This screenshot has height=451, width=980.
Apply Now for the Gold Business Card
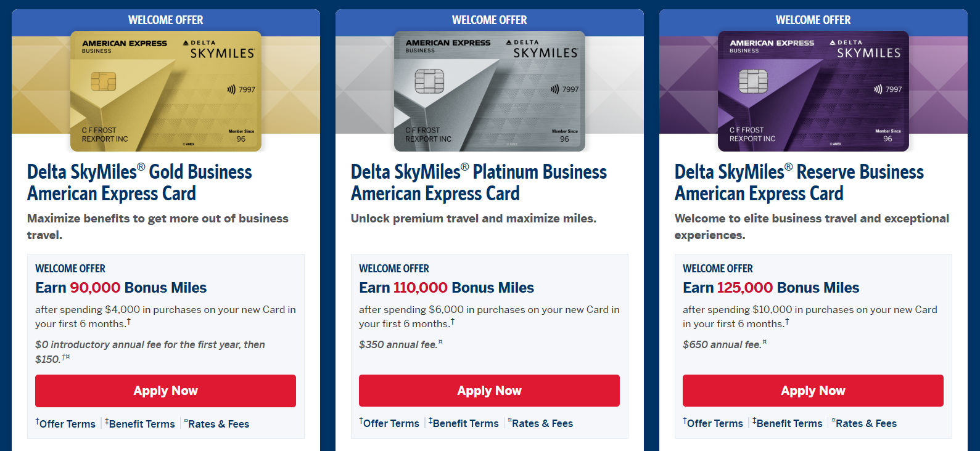(165, 391)
